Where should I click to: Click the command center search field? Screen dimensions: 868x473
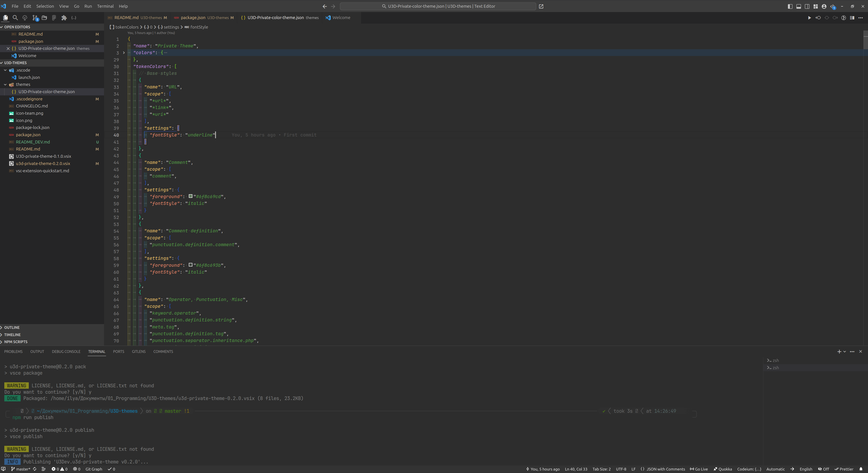pos(438,6)
